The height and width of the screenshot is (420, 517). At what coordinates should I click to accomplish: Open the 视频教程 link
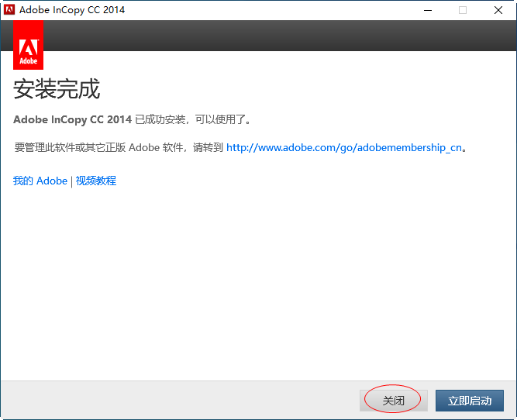[x=96, y=181]
